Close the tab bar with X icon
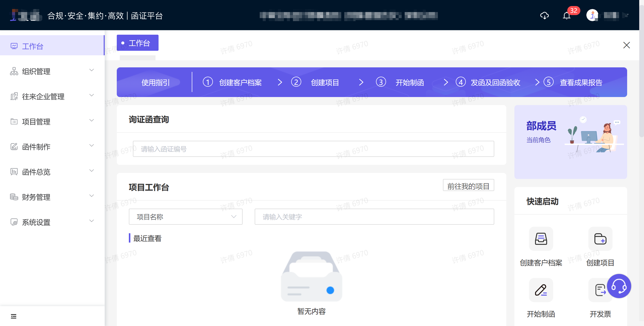Screen dimensions: 644x326 point(626,45)
